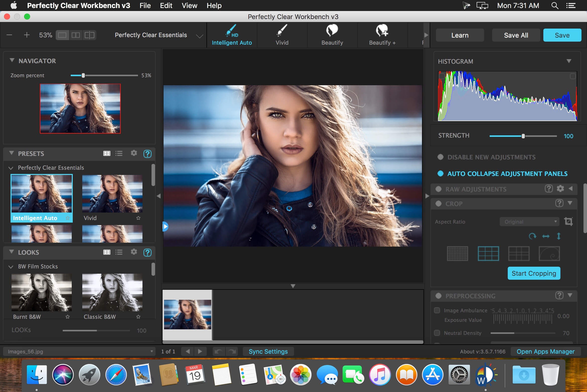
Task: Select the Beautify portrait tool
Action: pos(332,35)
